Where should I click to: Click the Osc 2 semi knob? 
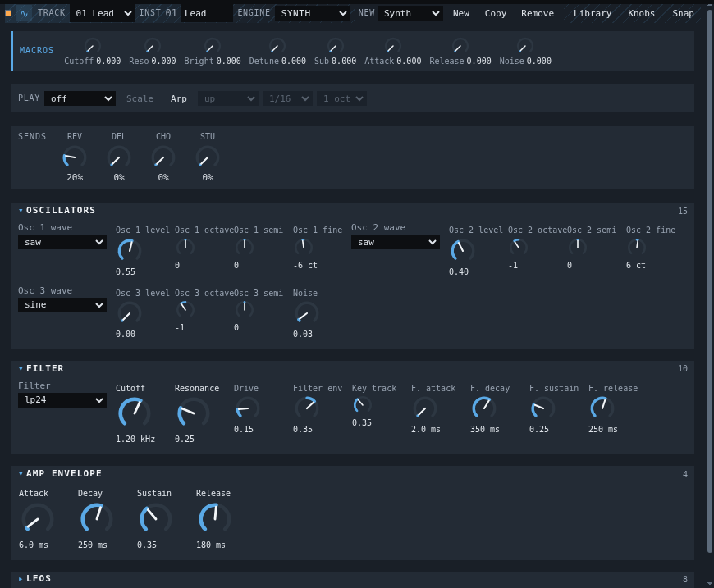point(578,247)
